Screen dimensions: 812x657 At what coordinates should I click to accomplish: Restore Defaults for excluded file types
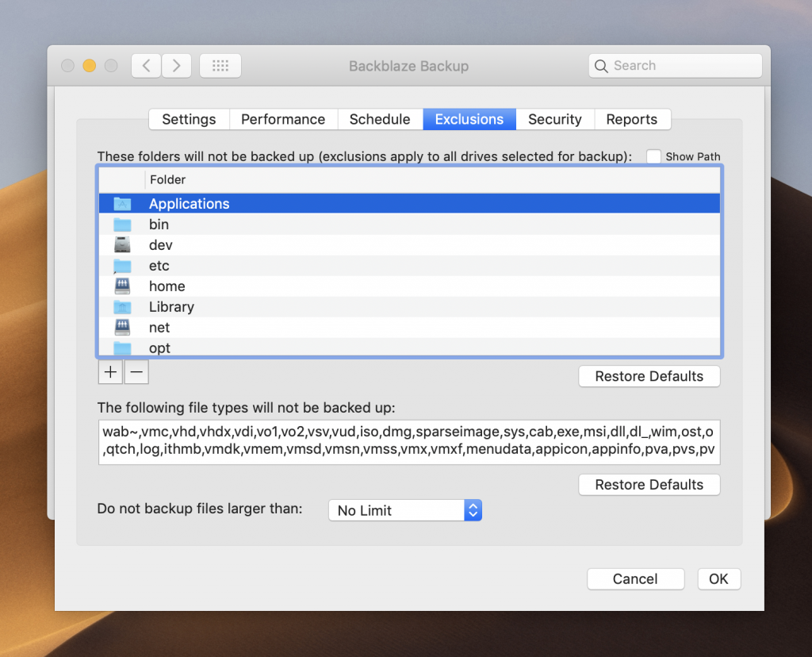(649, 485)
